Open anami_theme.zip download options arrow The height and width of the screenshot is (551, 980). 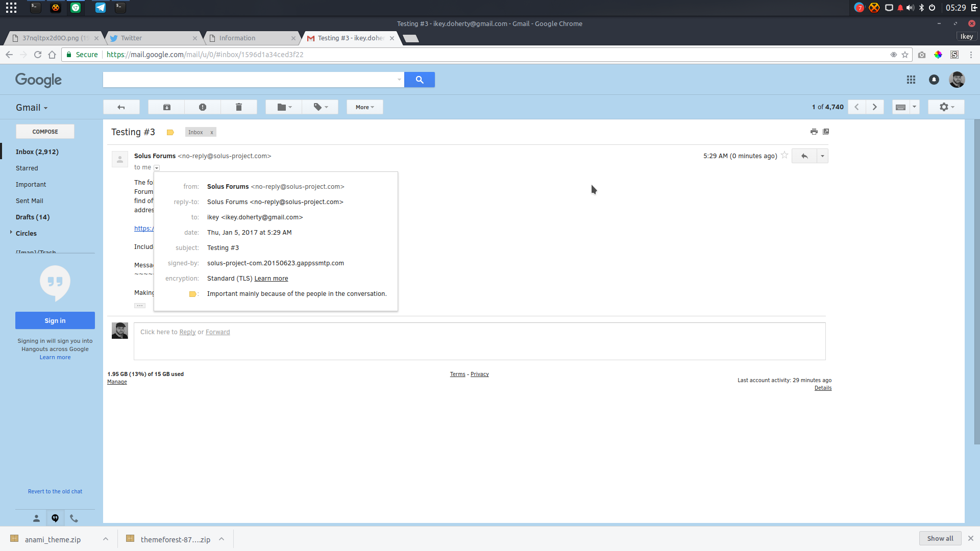tap(106, 539)
